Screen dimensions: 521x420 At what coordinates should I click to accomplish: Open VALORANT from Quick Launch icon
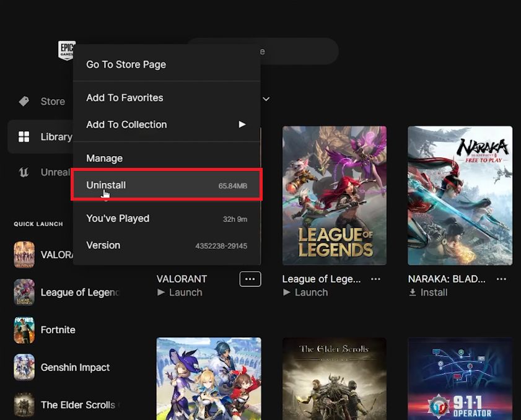point(24,255)
